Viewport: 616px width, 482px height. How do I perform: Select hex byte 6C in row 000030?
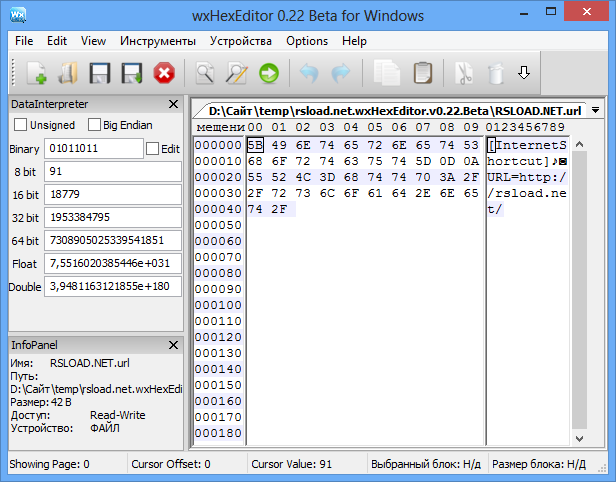click(x=327, y=193)
